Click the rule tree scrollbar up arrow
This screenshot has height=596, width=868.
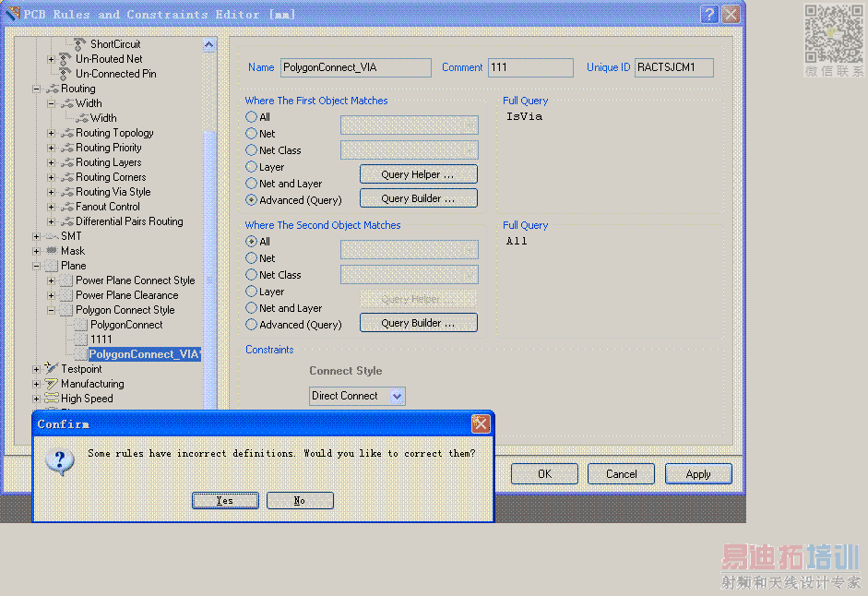(208, 45)
